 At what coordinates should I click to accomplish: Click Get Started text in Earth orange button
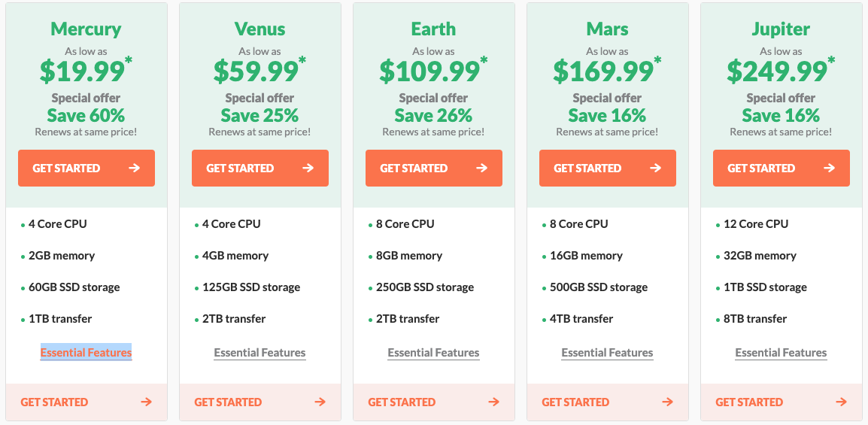[414, 168]
